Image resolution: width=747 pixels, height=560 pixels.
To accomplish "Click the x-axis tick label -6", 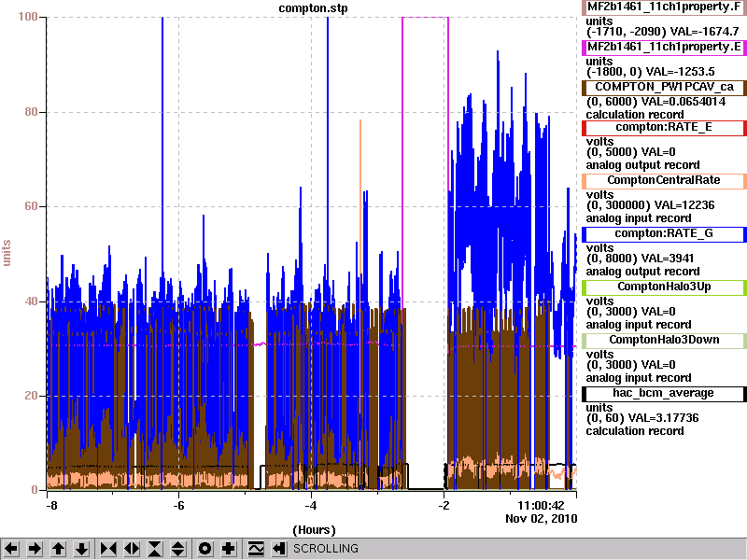I will click(x=178, y=505).
